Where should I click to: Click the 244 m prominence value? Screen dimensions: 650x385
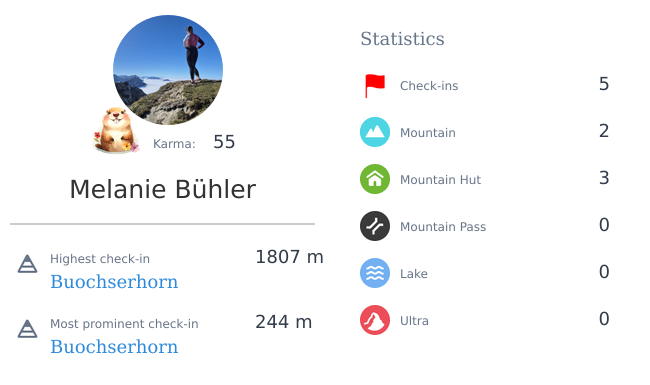pyautogui.click(x=284, y=322)
